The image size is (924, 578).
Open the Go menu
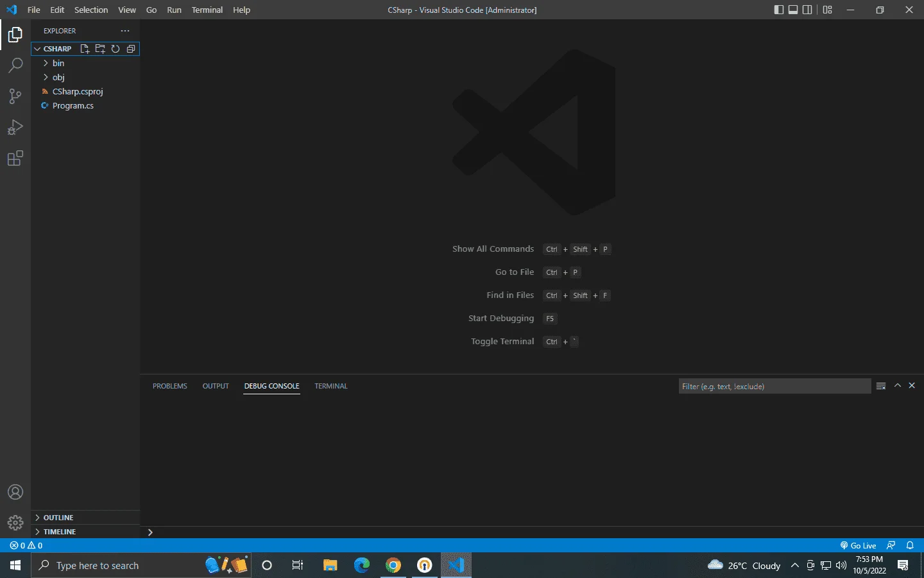[x=151, y=10]
